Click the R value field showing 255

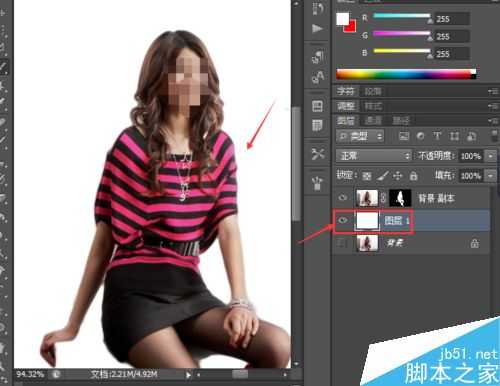tap(451, 19)
